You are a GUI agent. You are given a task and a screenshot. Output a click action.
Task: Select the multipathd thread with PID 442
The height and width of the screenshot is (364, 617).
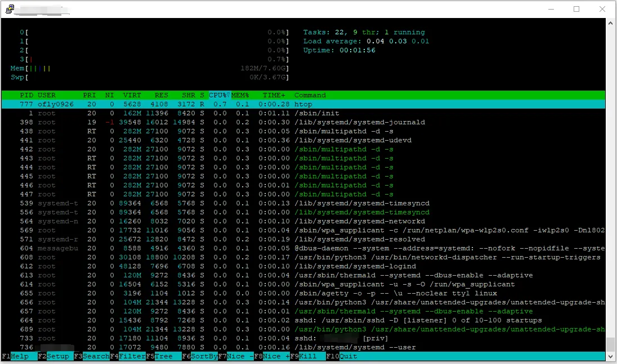point(303,150)
